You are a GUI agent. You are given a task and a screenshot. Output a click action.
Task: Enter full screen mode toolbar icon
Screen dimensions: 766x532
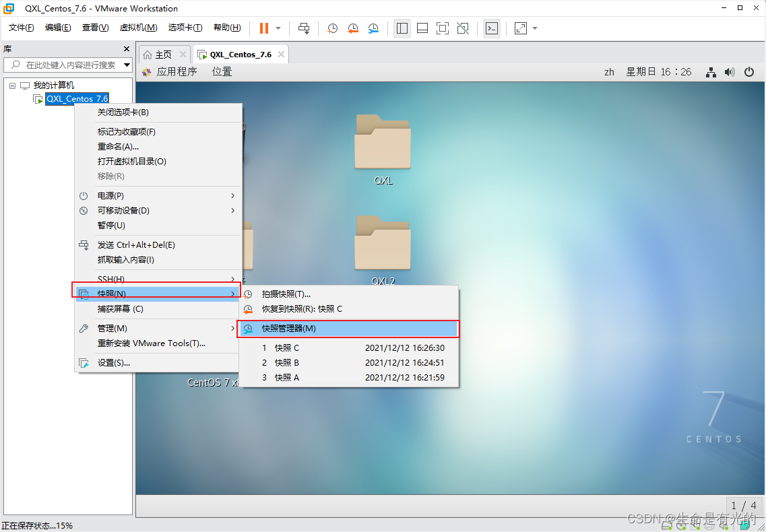[443, 28]
